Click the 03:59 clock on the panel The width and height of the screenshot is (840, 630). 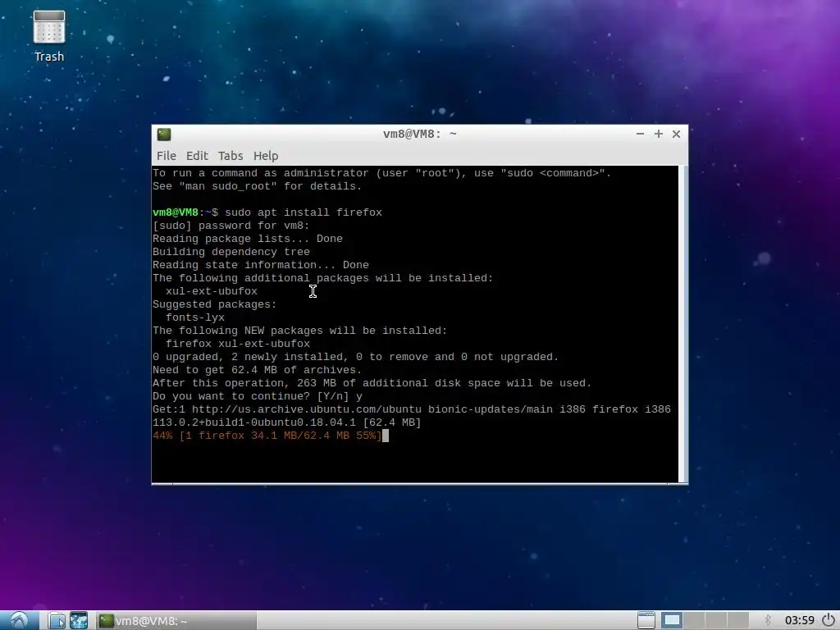(799, 620)
